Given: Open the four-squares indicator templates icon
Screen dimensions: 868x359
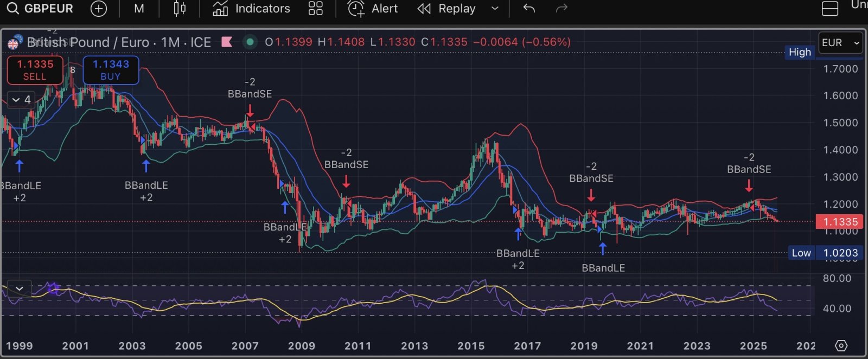Looking at the screenshot, I should tap(315, 9).
